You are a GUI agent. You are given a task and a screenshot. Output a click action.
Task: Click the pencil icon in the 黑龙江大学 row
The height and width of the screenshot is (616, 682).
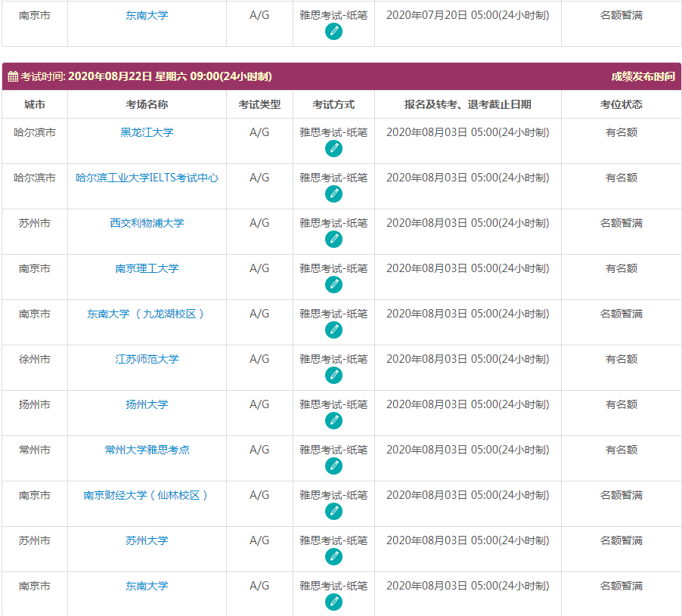click(x=333, y=148)
